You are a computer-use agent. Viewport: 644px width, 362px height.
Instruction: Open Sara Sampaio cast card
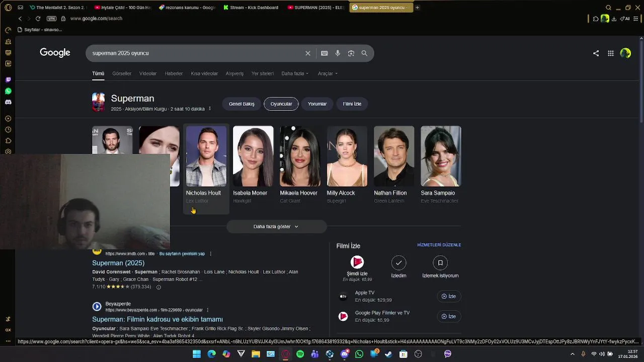[x=441, y=166]
